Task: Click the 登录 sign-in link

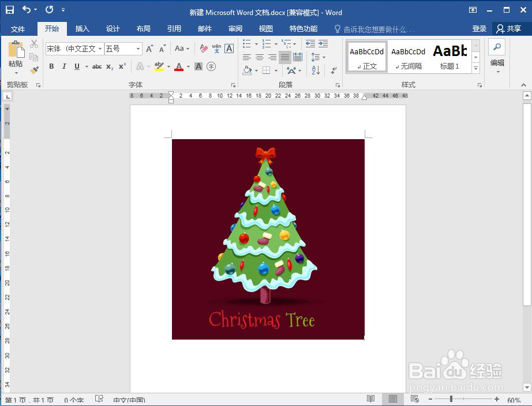Action: tap(479, 29)
